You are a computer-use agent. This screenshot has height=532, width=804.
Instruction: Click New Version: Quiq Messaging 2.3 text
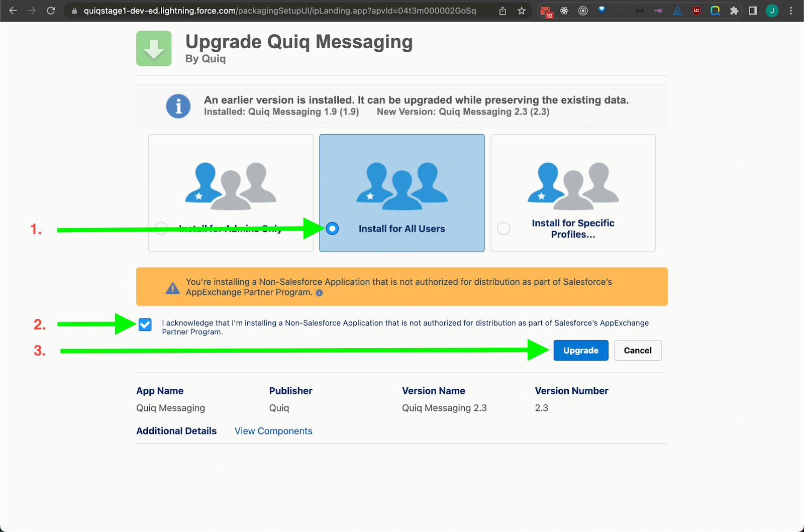tap(463, 112)
